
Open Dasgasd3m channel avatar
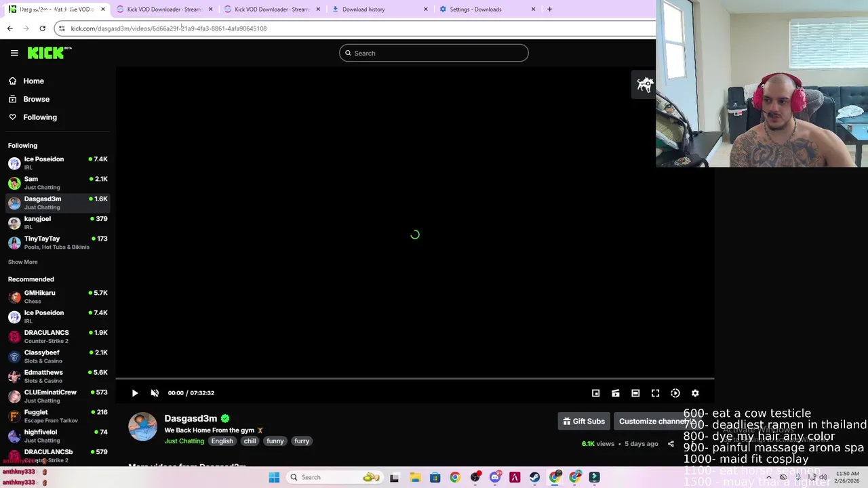point(142,427)
